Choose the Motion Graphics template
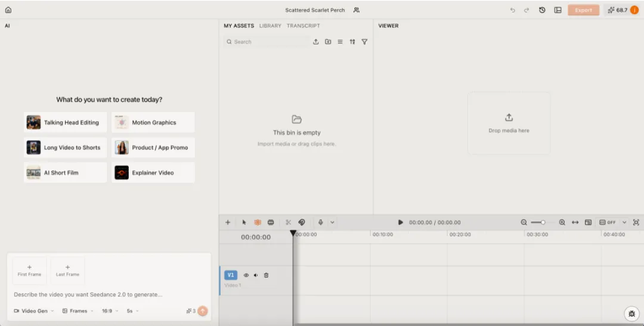 coord(153,122)
